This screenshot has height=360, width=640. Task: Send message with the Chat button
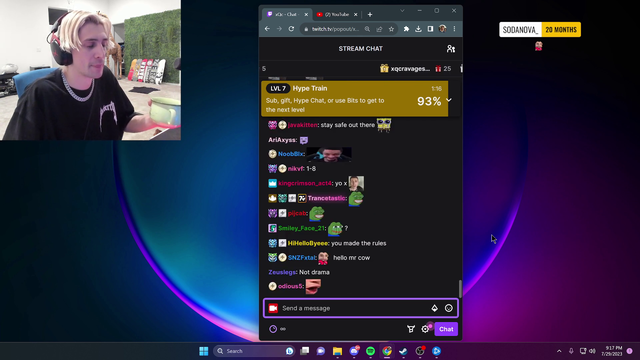click(x=446, y=329)
